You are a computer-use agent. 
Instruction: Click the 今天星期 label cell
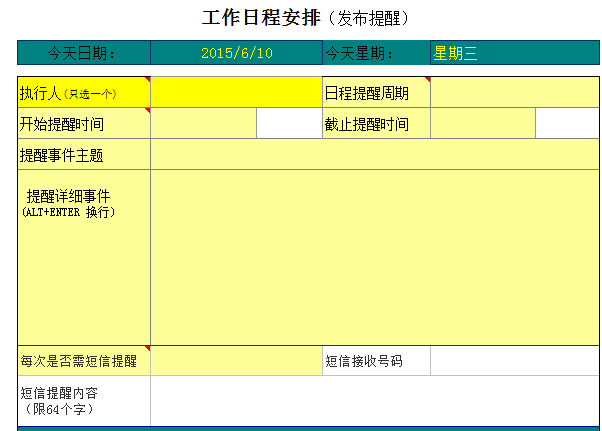[375, 53]
